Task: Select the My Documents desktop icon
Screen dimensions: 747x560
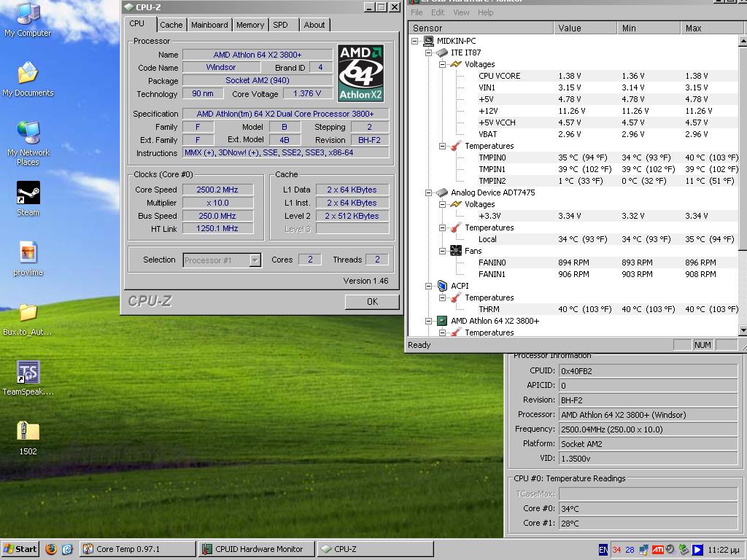Action: (x=28, y=79)
